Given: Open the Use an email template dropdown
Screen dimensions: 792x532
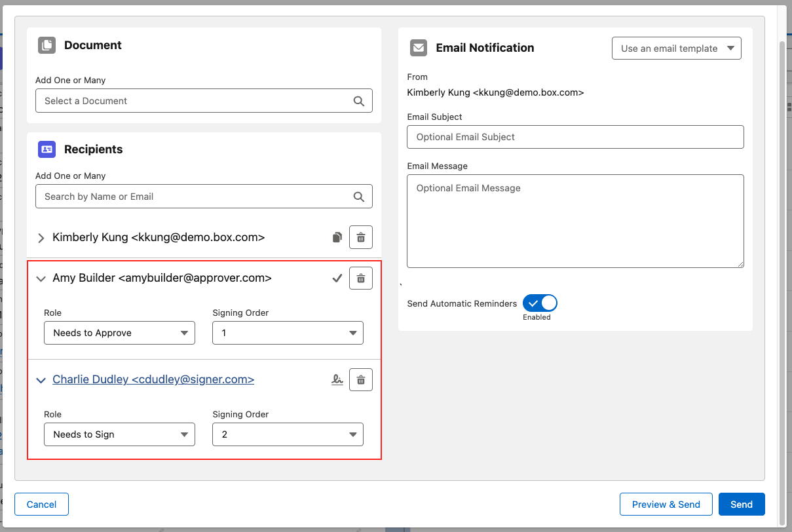Looking at the screenshot, I should (676, 48).
